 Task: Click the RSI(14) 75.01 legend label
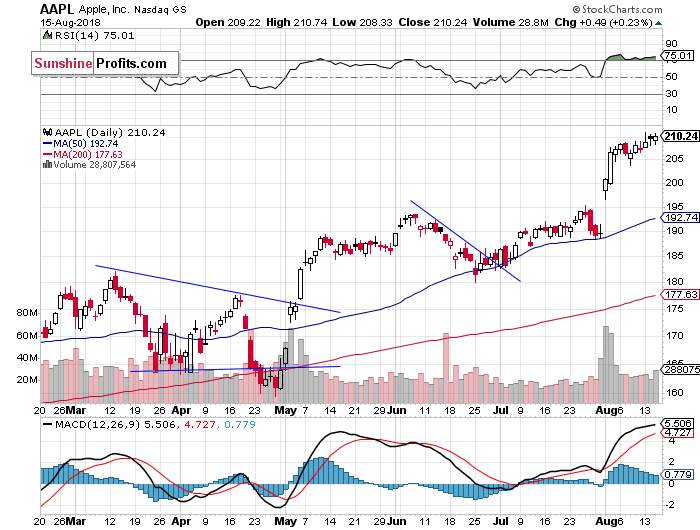coord(94,35)
